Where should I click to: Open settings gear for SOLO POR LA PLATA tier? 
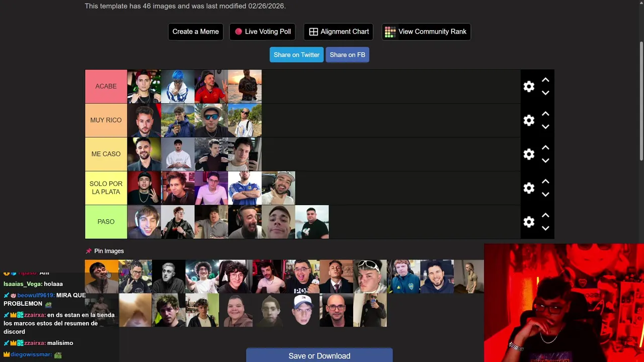529,188
